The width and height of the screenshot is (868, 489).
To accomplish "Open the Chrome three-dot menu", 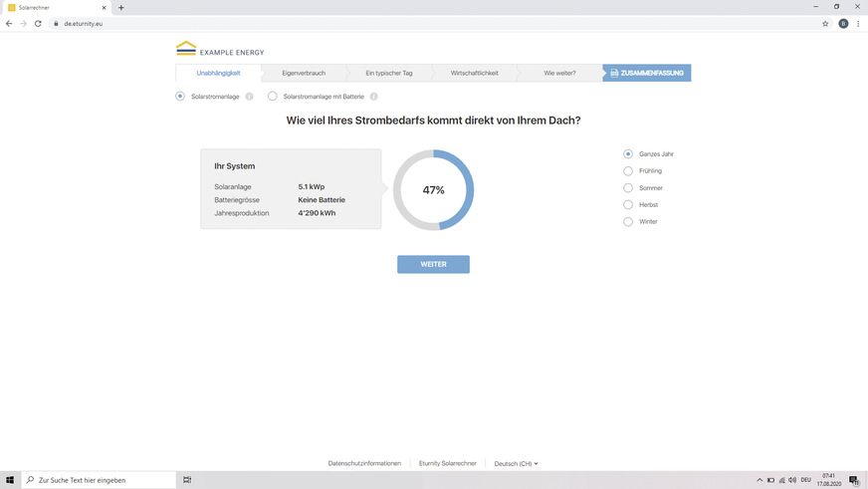I will pos(858,23).
